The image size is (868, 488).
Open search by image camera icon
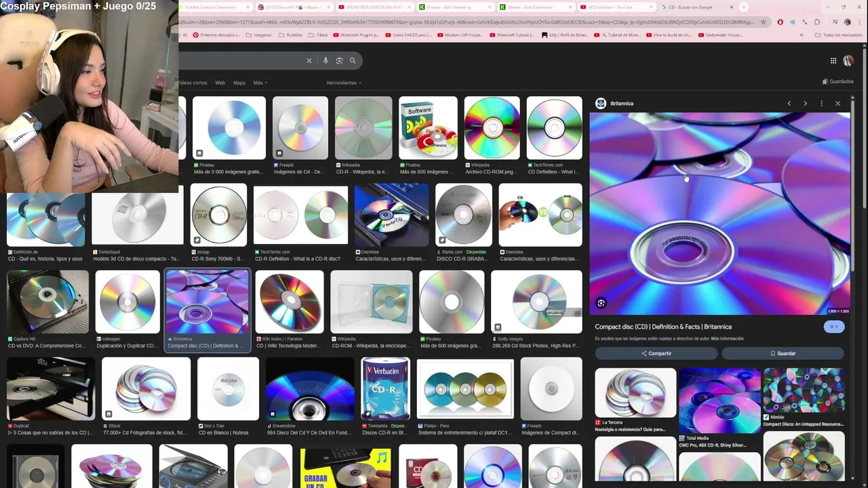click(x=339, y=60)
